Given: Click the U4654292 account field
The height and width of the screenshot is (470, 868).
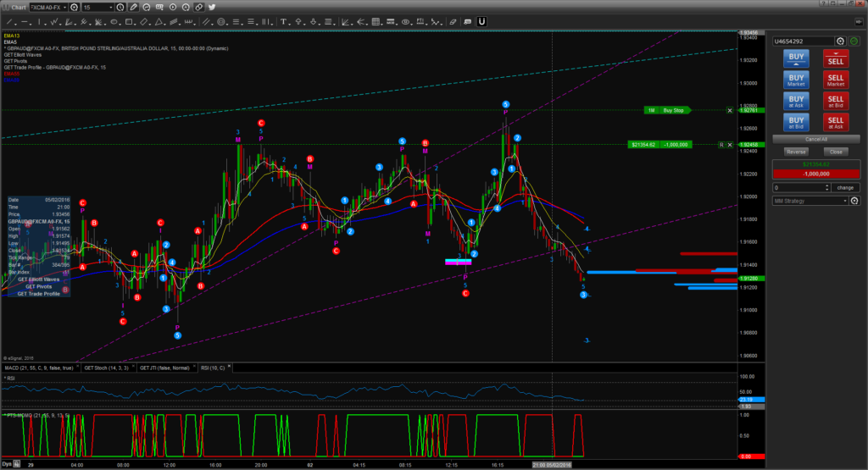Looking at the screenshot, I should (x=804, y=41).
